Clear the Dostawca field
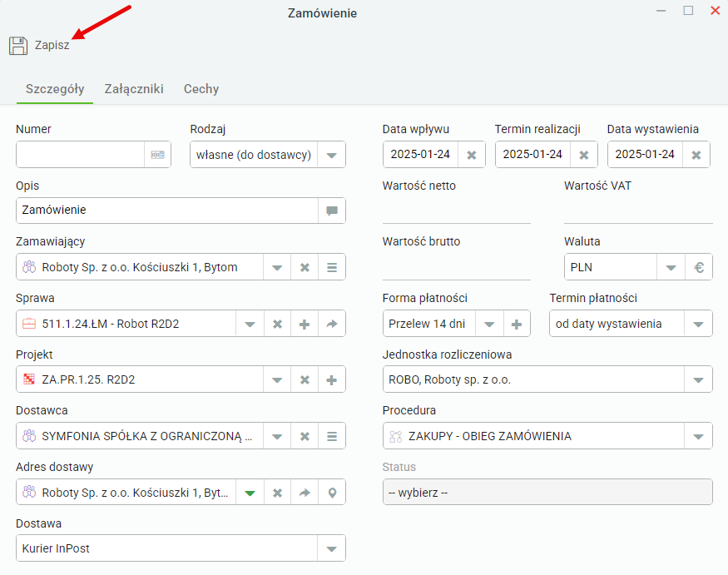The height and width of the screenshot is (575, 728). pyautogui.click(x=305, y=436)
